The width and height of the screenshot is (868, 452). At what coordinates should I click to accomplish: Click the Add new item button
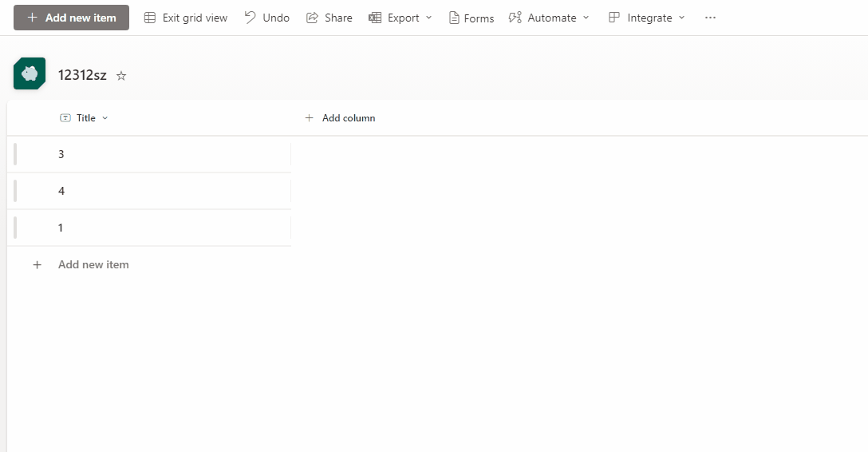point(72,18)
